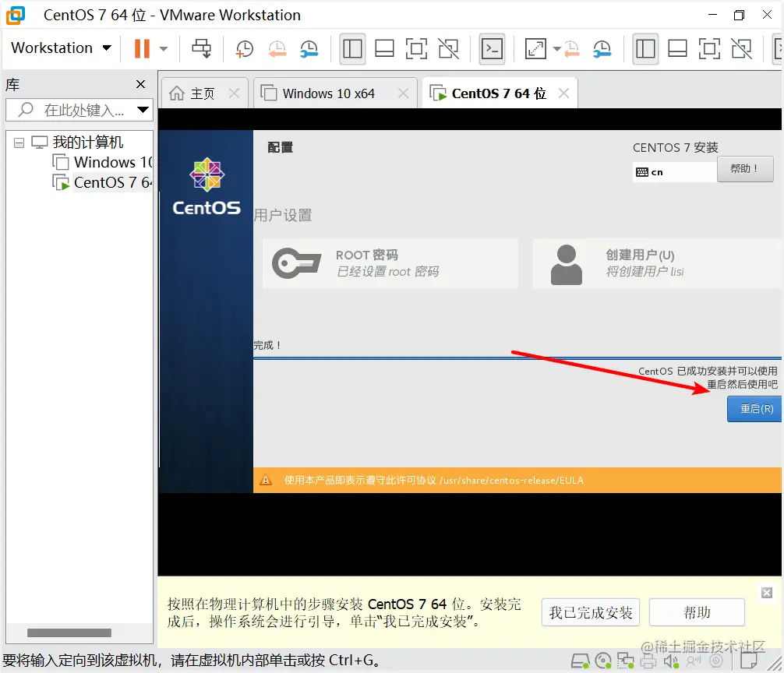784x673 pixels.
Task: Click the VMware logo in the title bar
Action: (16, 15)
